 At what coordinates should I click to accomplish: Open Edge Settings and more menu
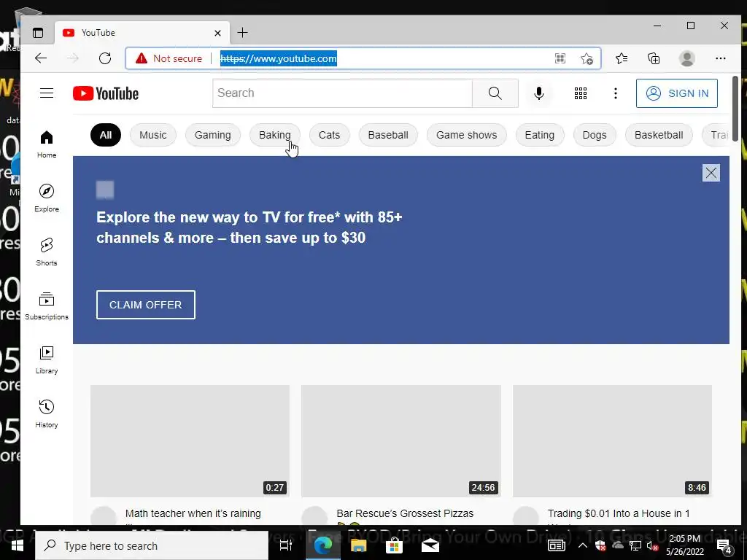tap(720, 58)
